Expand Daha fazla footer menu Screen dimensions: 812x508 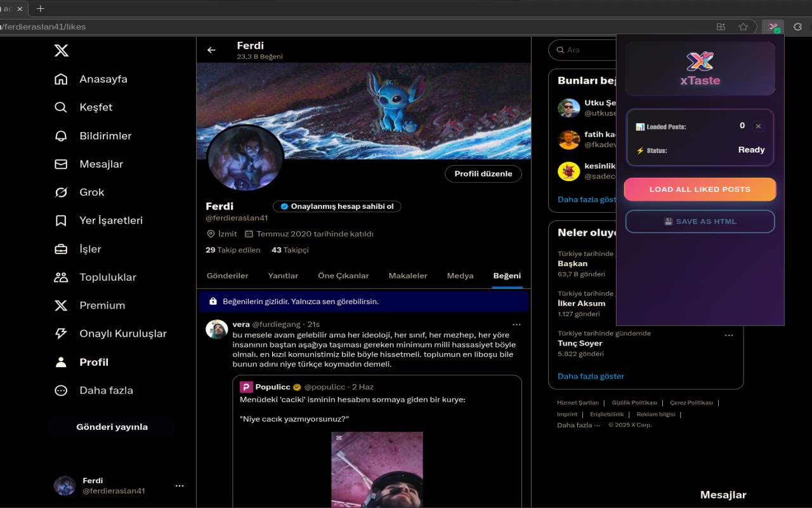(579, 425)
